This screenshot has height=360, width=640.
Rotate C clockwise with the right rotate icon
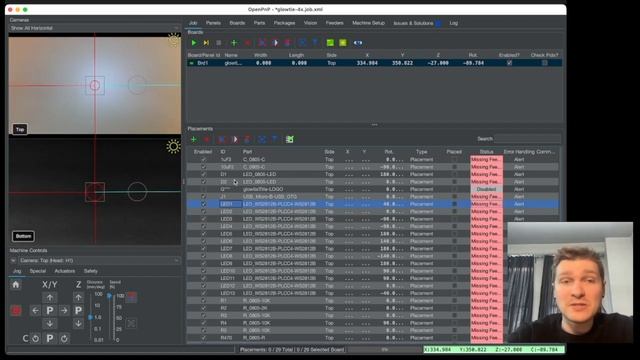(64, 338)
